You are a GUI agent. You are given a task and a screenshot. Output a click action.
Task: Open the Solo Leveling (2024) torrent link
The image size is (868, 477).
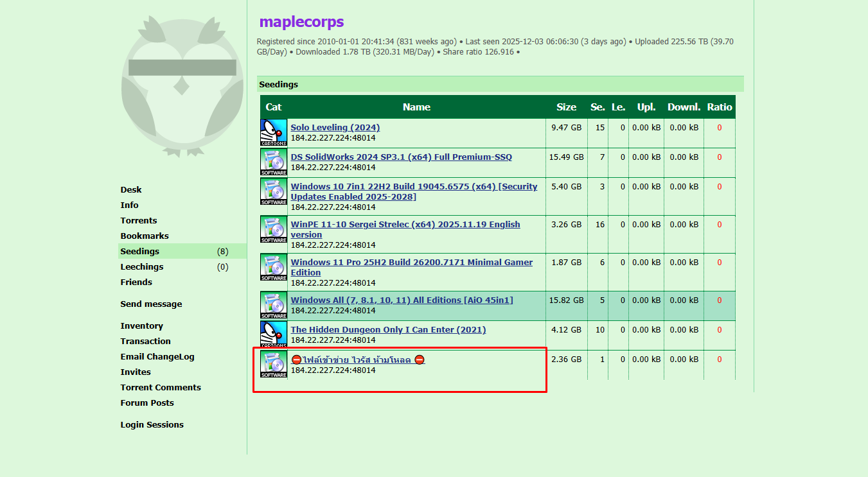[335, 128]
